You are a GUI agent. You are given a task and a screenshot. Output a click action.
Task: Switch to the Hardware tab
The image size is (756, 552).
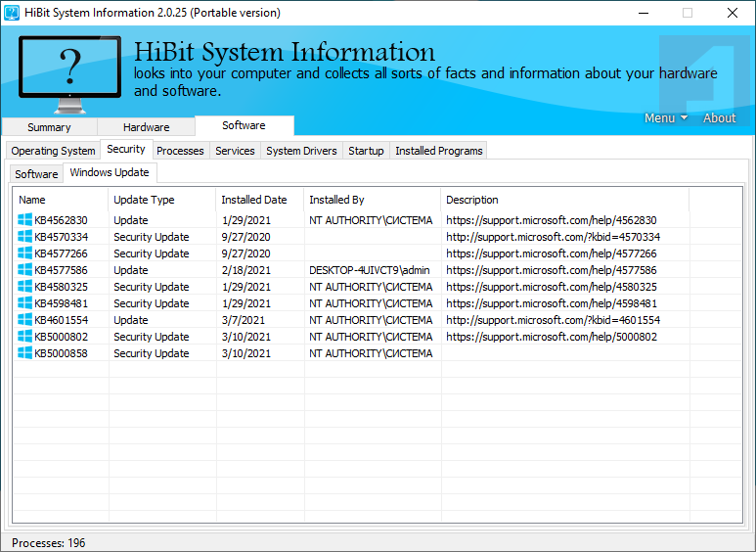(x=146, y=127)
